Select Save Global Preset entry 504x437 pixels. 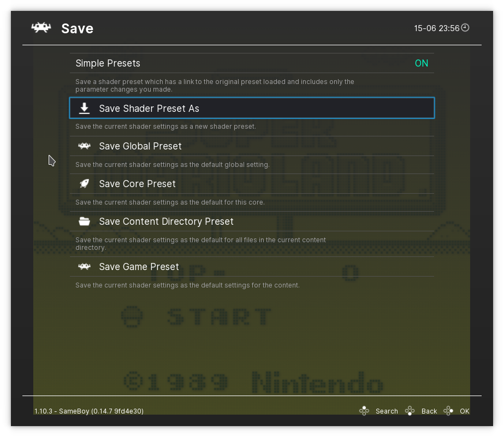click(x=140, y=146)
